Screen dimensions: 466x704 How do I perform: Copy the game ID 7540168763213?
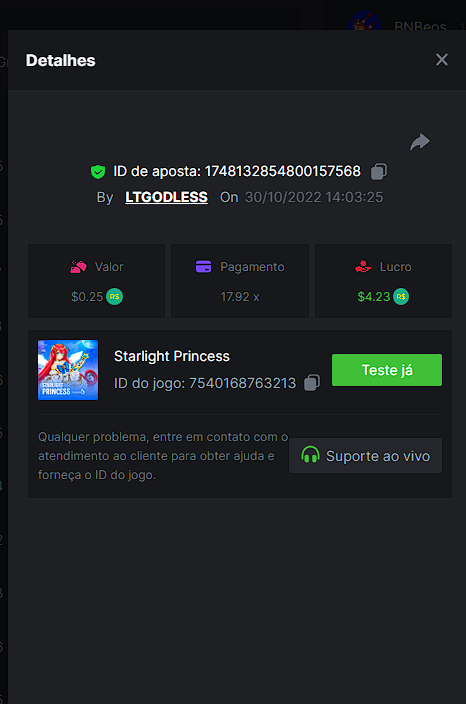point(312,383)
